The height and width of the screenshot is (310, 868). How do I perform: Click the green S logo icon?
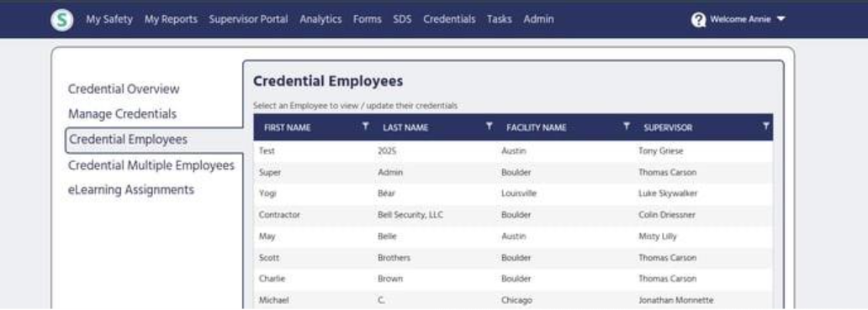click(x=62, y=20)
